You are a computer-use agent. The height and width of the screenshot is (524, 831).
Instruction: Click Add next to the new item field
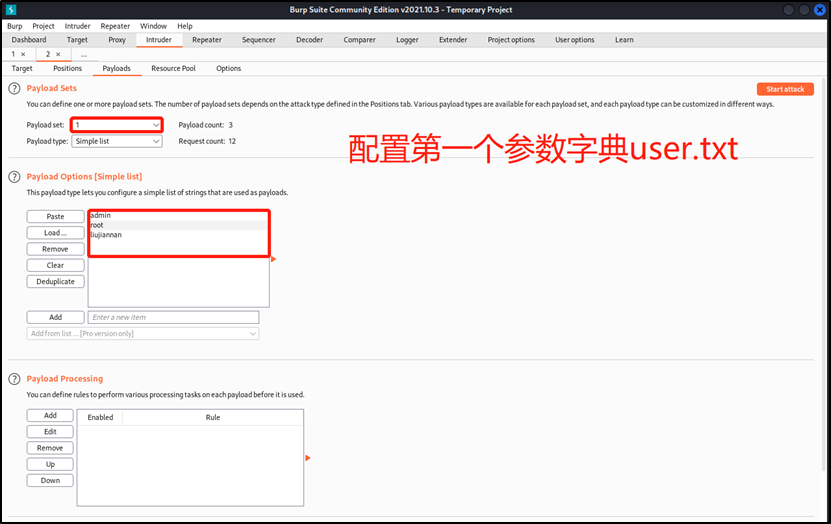point(55,317)
